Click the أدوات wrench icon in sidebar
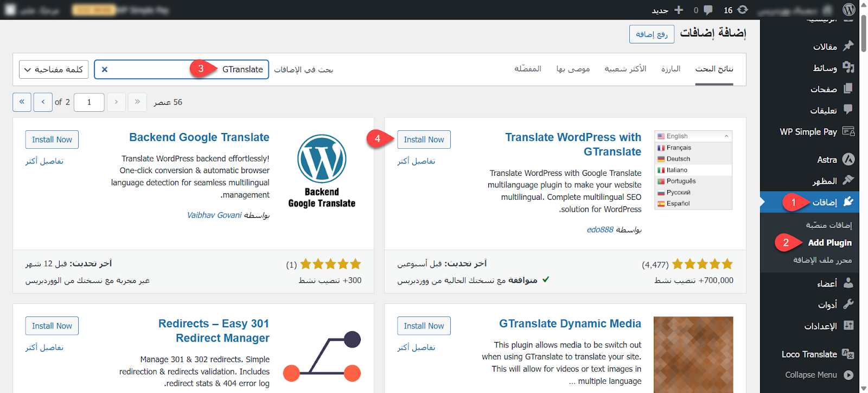Image resolution: width=868 pixels, height=393 pixels. coord(848,304)
